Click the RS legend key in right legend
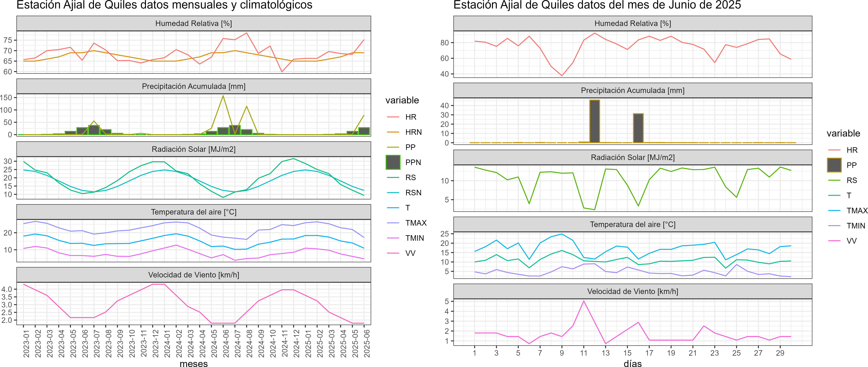Viewport: 868px width, 367px height. pos(834,180)
